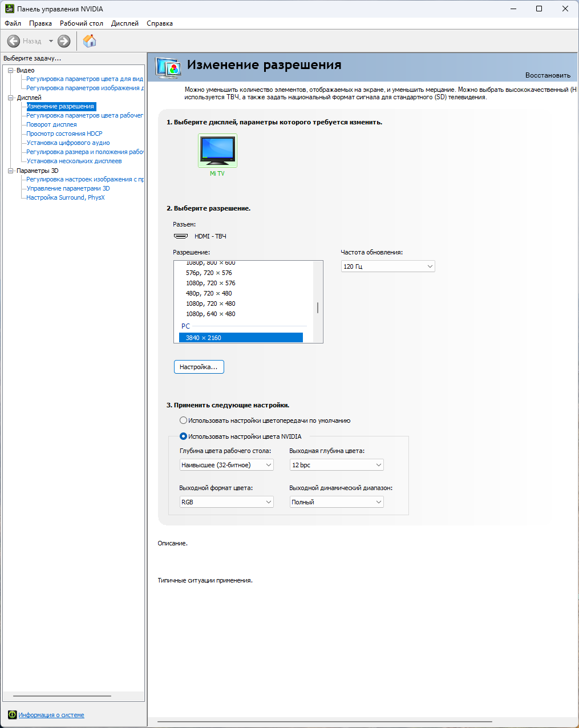Open Настройка Surround, PhysX task
Image resolution: width=579 pixels, height=728 pixels.
click(x=66, y=197)
